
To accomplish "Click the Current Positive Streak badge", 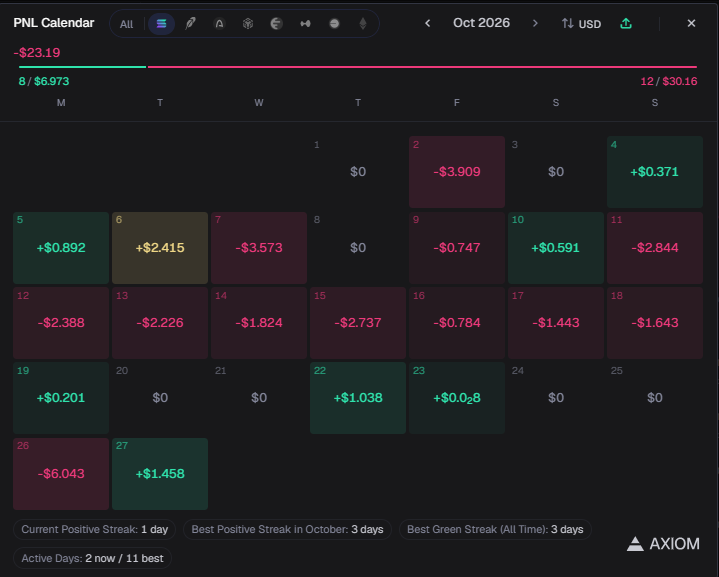I will 94,530.
